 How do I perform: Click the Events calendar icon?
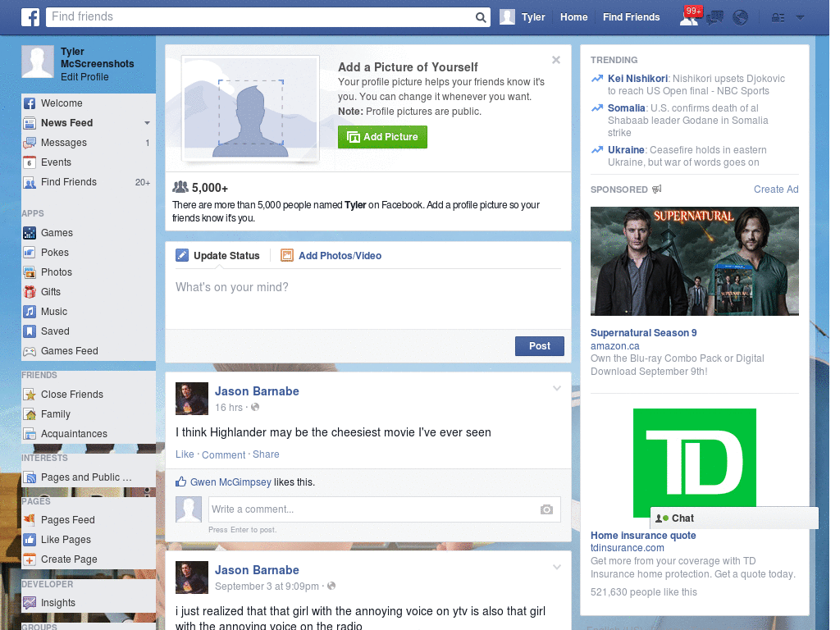pos(30,162)
